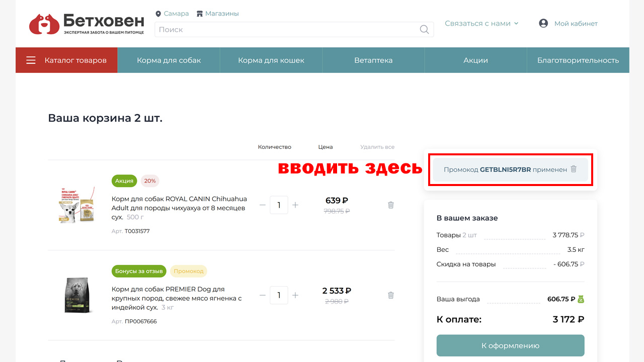The width and height of the screenshot is (644, 362).
Task: Click the Бетховен logo
Action: (87, 24)
